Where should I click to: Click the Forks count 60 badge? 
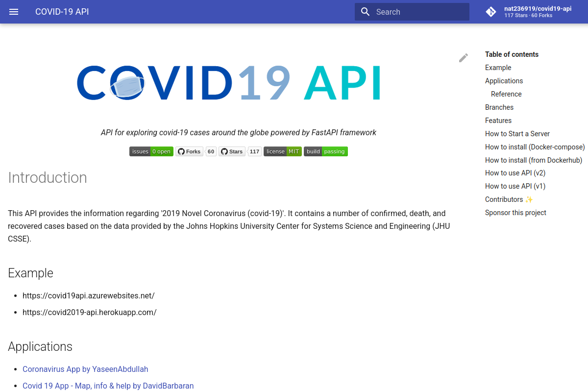pos(211,151)
